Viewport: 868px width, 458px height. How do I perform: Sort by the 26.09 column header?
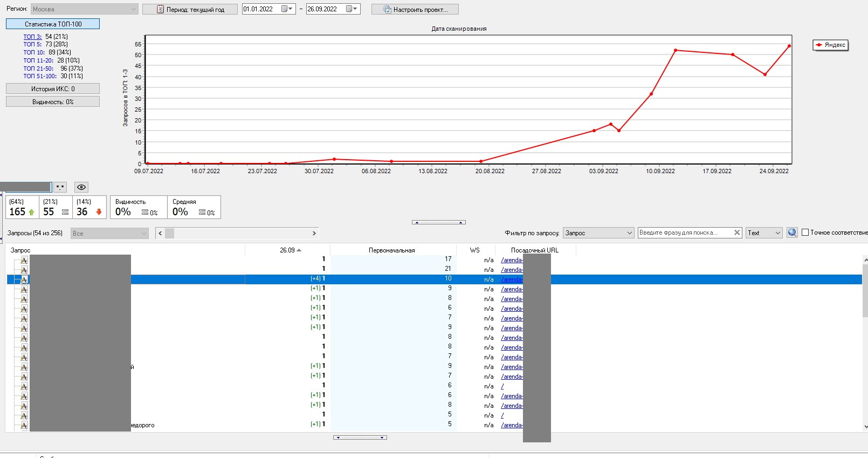pos(288,250)
